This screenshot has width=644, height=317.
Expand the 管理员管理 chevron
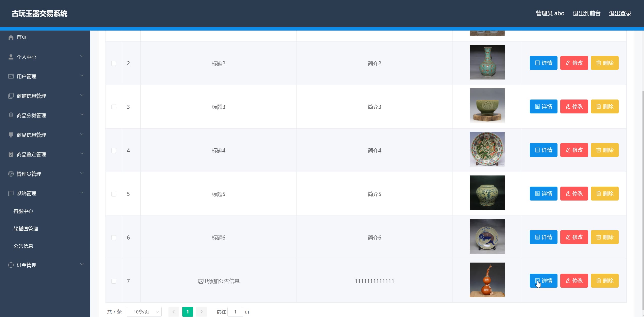[82, 173]
